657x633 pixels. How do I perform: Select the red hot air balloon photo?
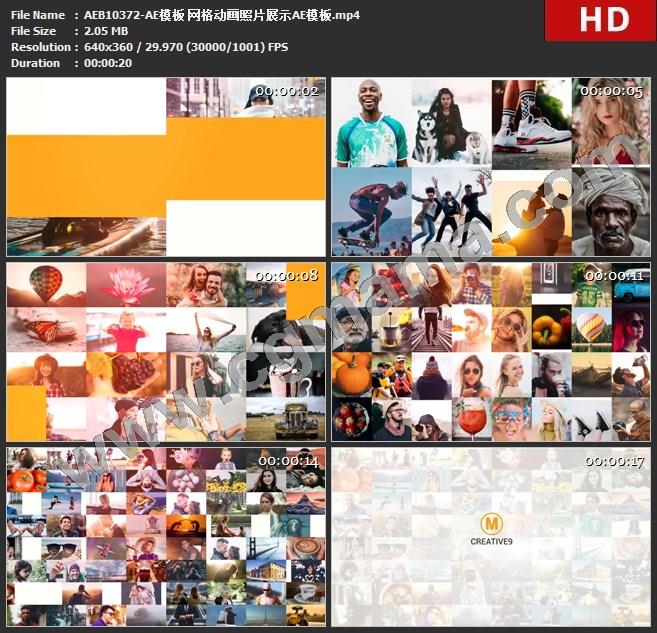(x=46, y=284)
